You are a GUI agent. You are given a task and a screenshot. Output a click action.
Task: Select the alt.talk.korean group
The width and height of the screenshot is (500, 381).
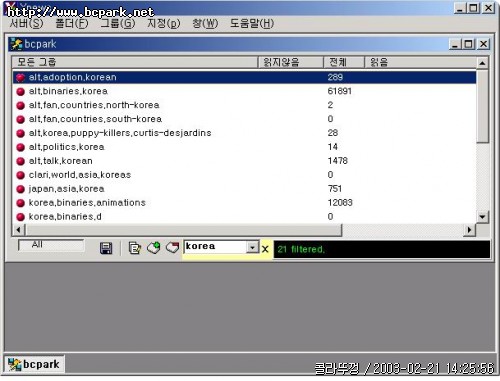tap(60, 161)
